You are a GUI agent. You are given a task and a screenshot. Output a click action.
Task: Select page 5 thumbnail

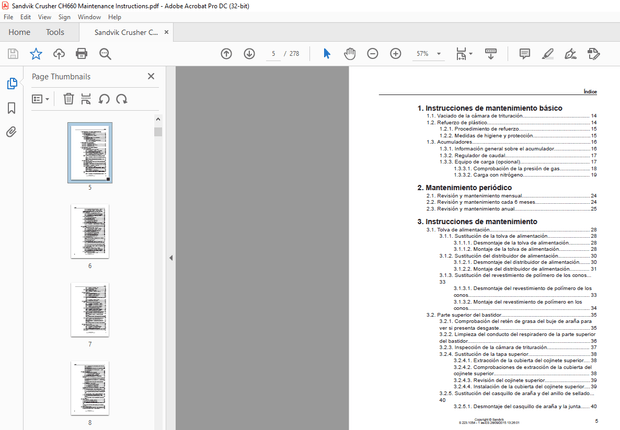[90, 153]
